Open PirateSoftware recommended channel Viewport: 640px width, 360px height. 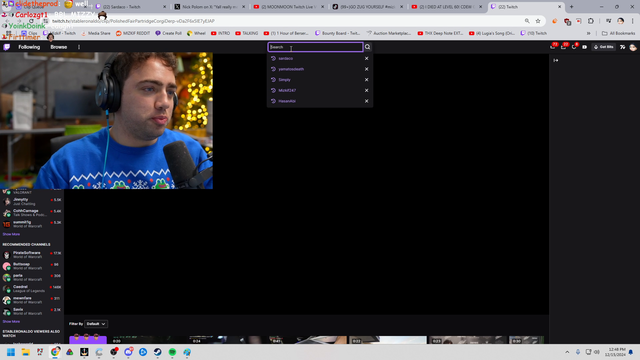[32, 255]
